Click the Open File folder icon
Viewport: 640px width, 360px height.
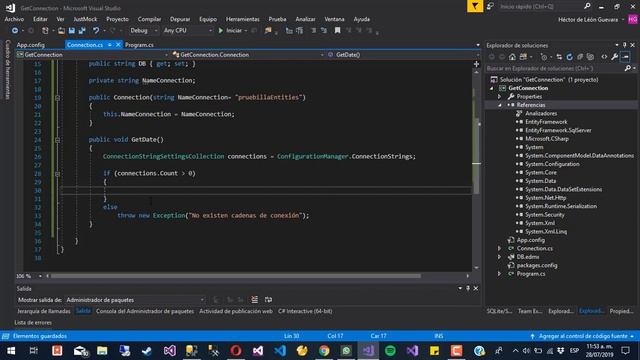(x=61, y=31)
